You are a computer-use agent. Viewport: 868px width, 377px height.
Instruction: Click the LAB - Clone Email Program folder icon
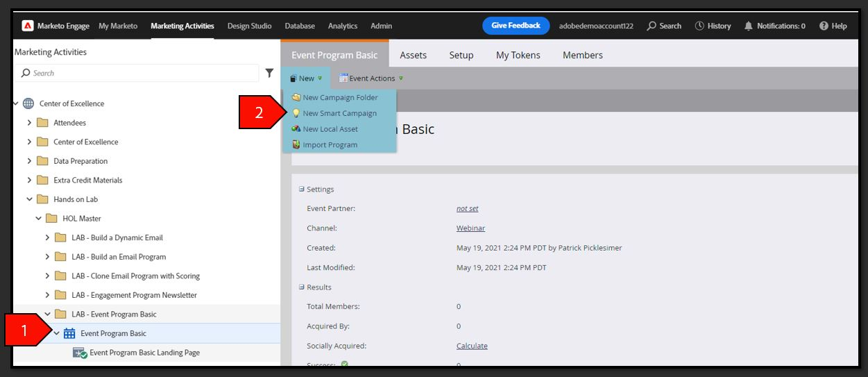60,276
